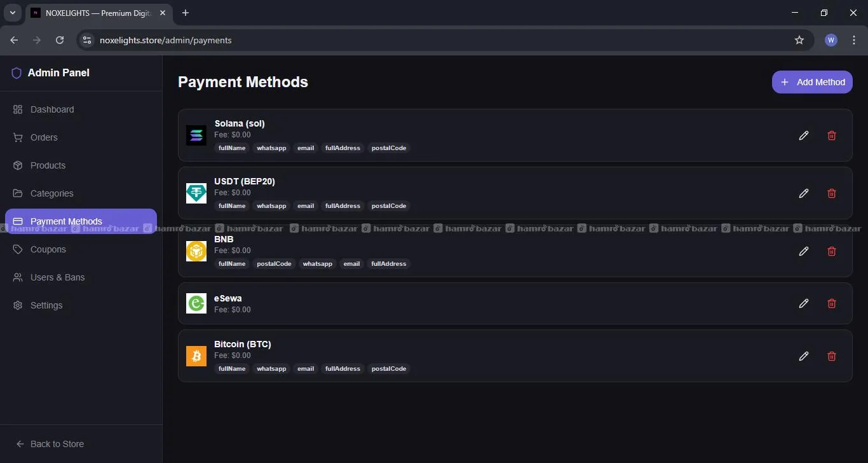The width and height of the screenshot is (868, 463).
Task: Navigate to Users & Bans
Action: coord(57,277)
